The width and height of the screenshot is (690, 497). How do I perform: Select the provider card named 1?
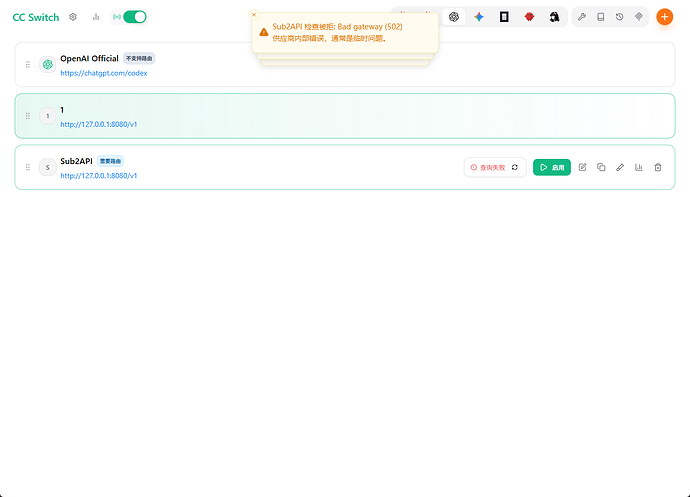(x=345, y=116)
